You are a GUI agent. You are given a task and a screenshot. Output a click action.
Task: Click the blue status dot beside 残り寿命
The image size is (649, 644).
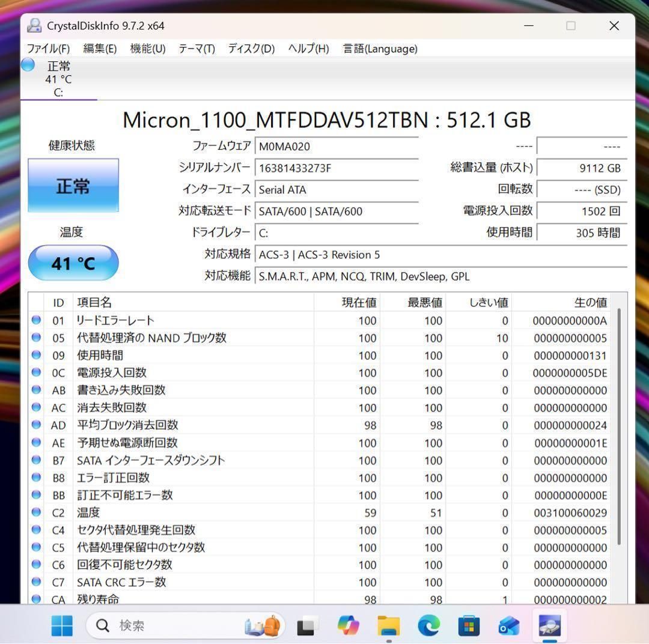36,599
